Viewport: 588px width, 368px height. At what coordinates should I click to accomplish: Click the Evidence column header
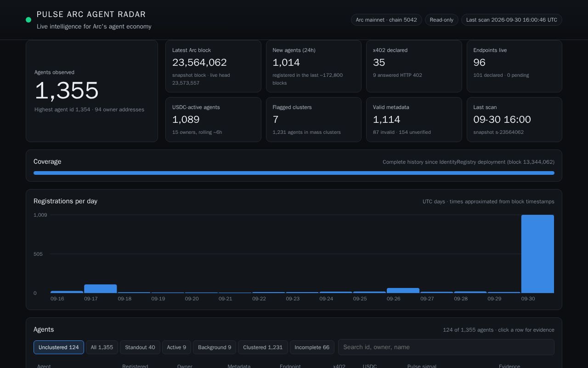pyautogui.click(x=509, y=366)
